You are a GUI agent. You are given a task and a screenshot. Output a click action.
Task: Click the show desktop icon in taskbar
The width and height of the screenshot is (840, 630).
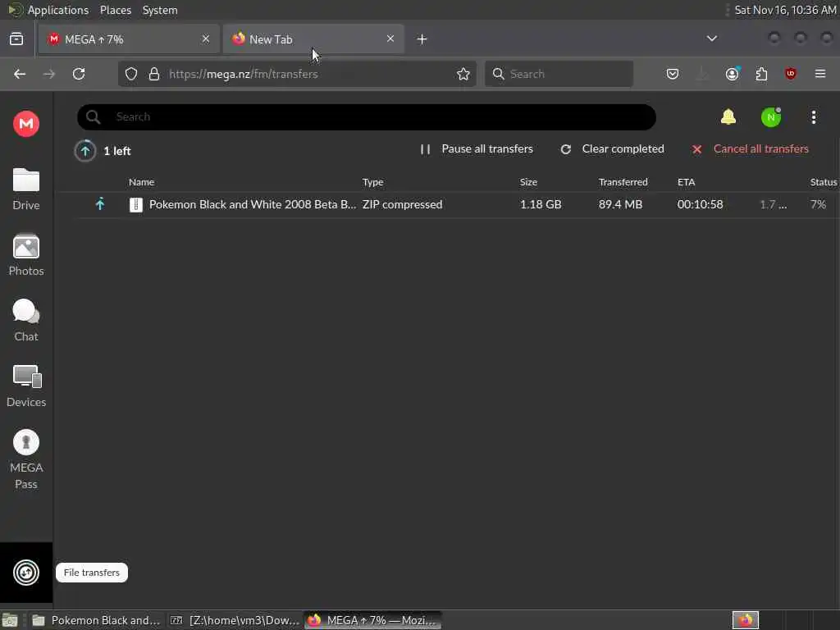click(10, 620)
